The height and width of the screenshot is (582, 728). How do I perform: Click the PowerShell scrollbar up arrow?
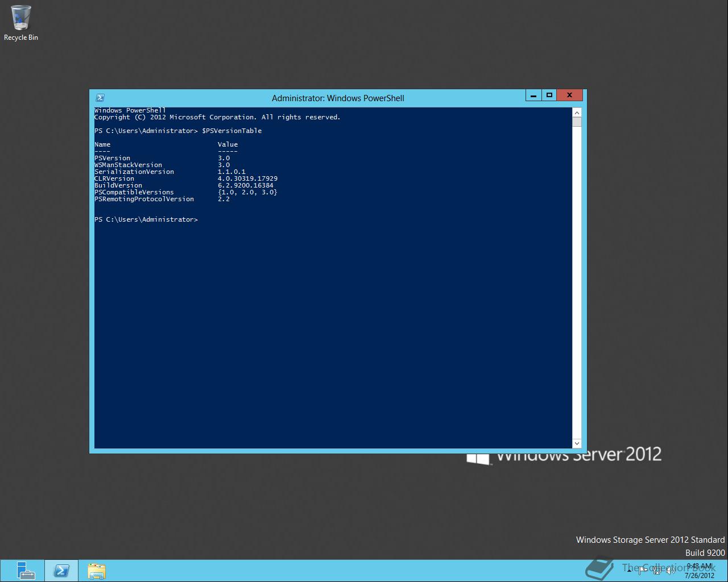click(x=577, y=113)
